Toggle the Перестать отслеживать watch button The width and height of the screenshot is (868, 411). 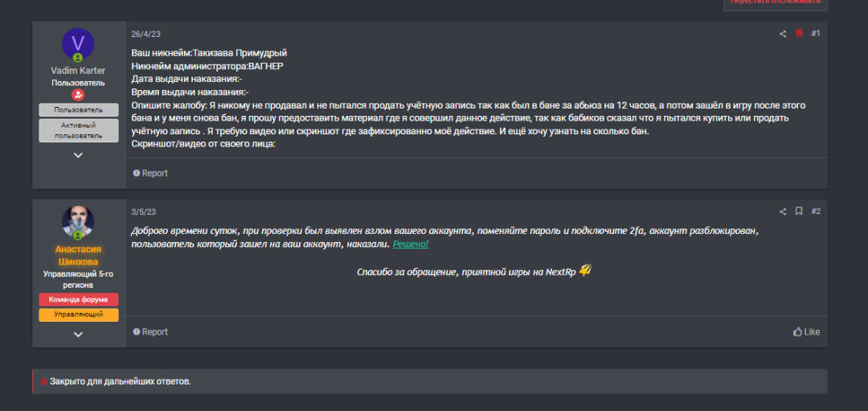[775, 2]
